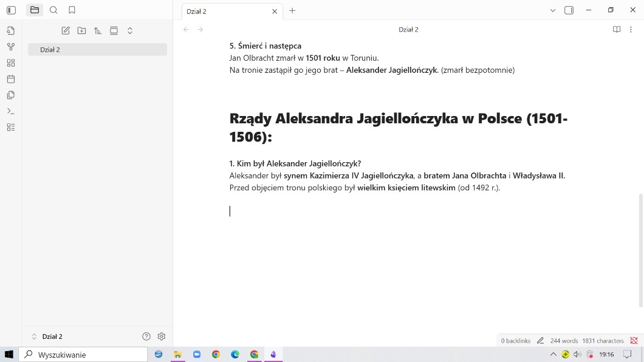Image resolution: width=644 pixels, height=362 pixels.
Task: Open the change sort order dropdown
Action: coord(98,30)
